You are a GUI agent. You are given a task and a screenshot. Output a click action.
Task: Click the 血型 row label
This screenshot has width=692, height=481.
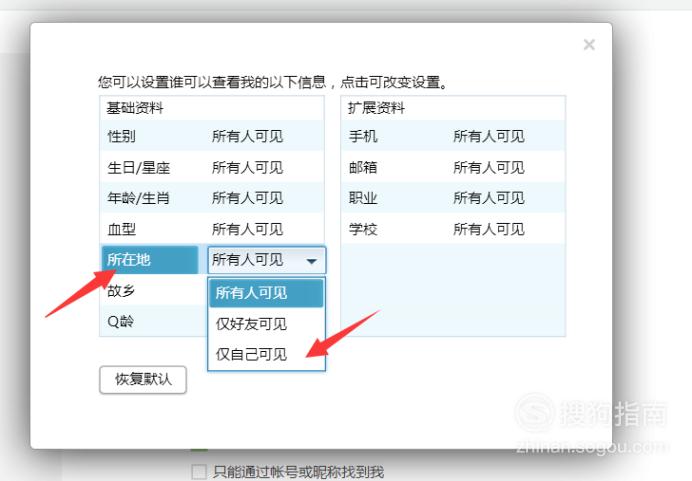[x=121, y=229]
